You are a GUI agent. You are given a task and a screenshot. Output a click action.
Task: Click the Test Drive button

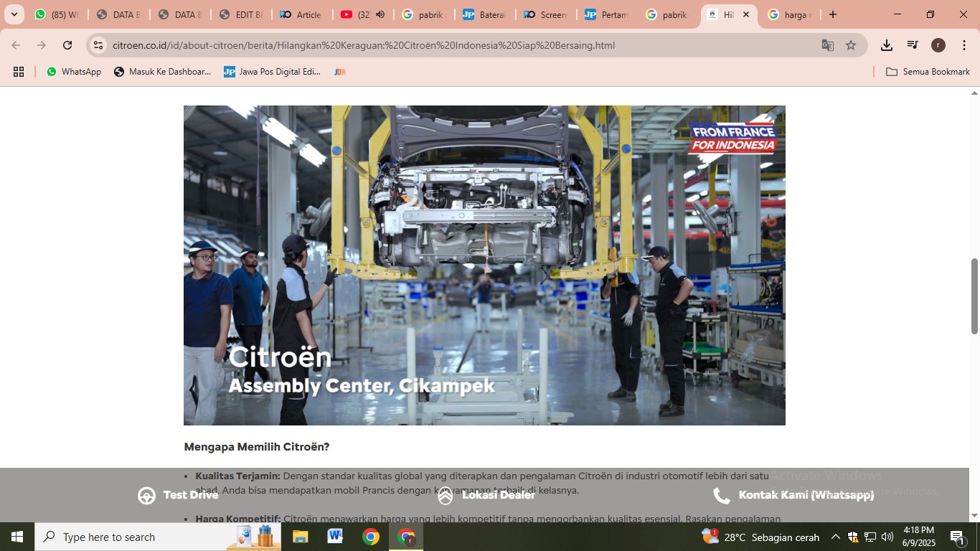[179, 495]
